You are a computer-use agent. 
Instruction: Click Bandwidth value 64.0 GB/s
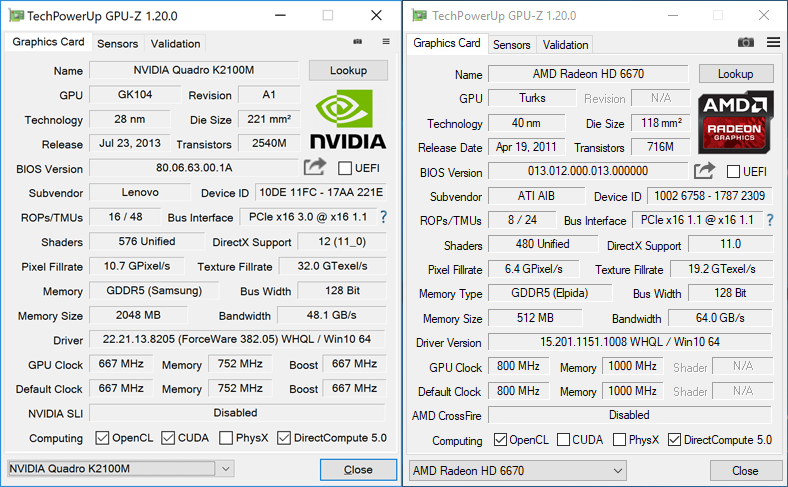pyautogui.click(x=720, y=318)
